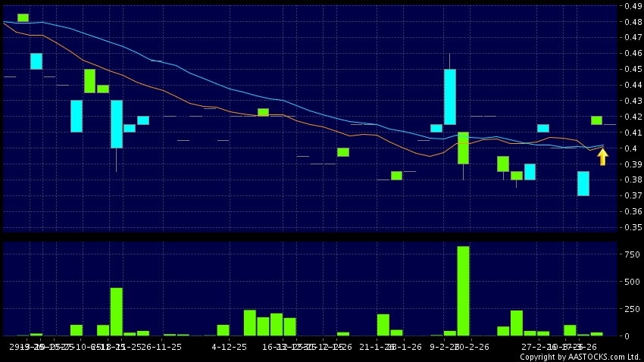Click the 0.49 price axis label

click(x=632, y=6)
